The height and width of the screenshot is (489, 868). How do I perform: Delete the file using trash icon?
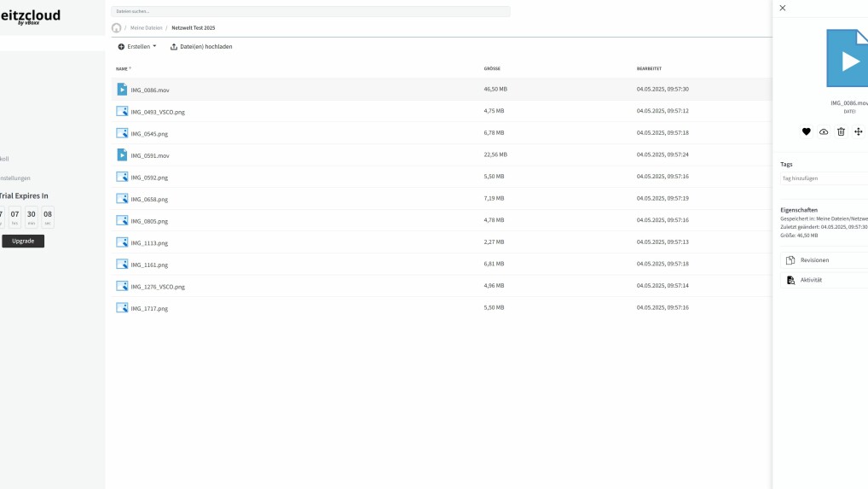[841, 131]
